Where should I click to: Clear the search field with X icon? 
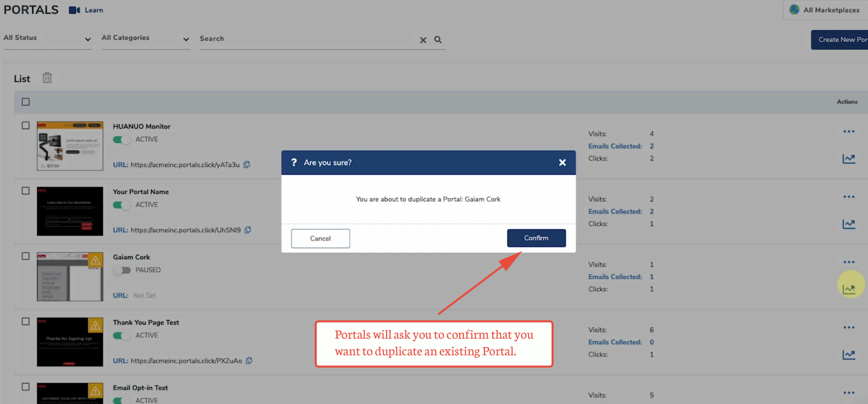click(x=423, y=40)
